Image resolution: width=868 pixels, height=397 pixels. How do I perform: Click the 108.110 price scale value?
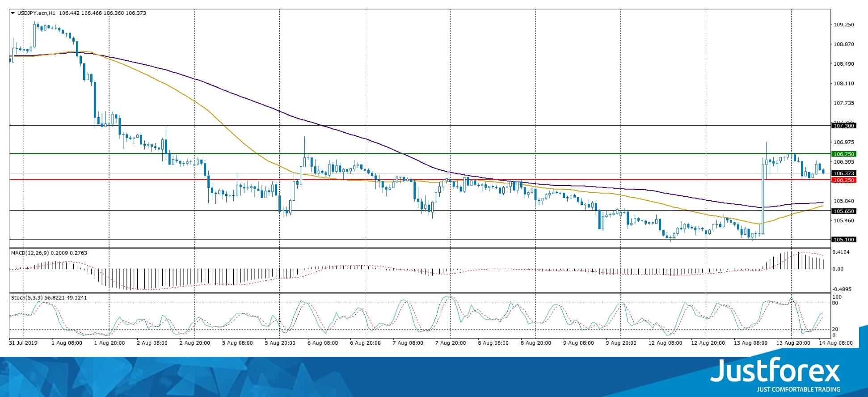(x=844, y=84)
